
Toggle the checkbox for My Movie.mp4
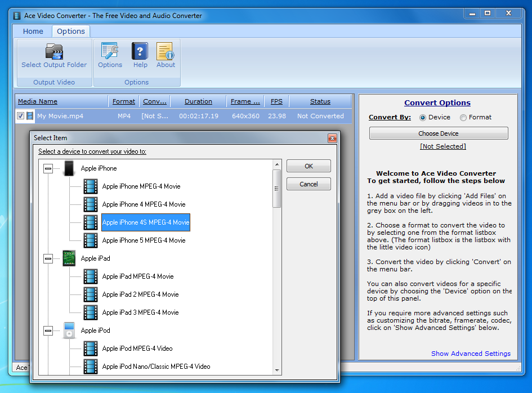[x=20, y=116]
